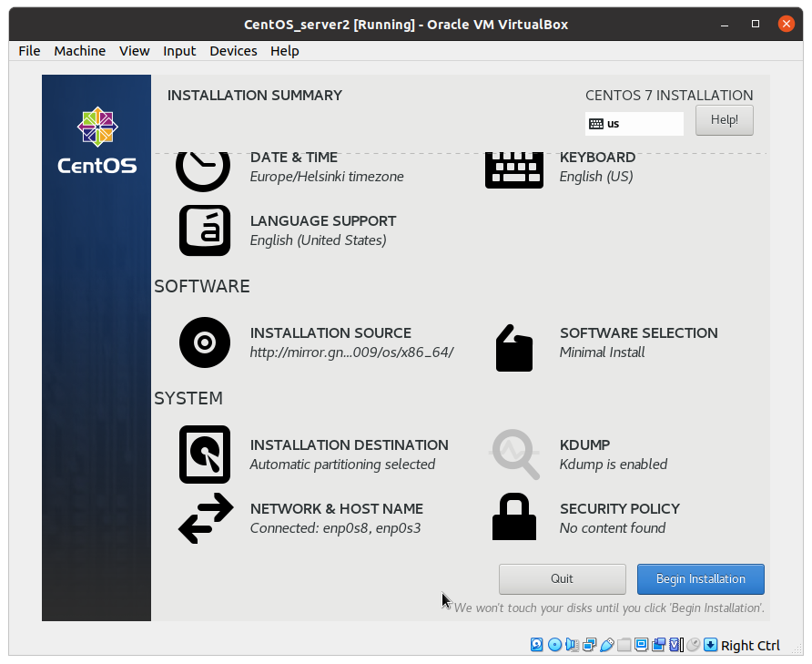Click the Help! button

point(724,120)
